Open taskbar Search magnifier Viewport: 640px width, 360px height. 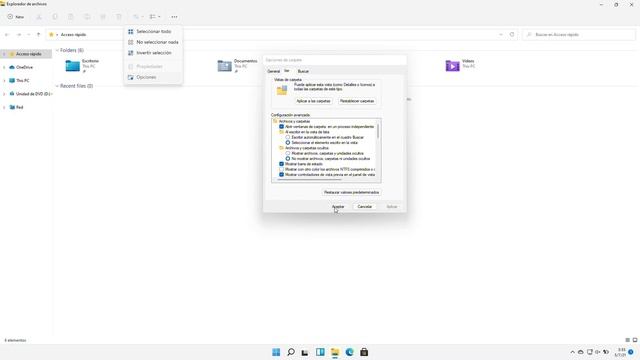(291, 352)
